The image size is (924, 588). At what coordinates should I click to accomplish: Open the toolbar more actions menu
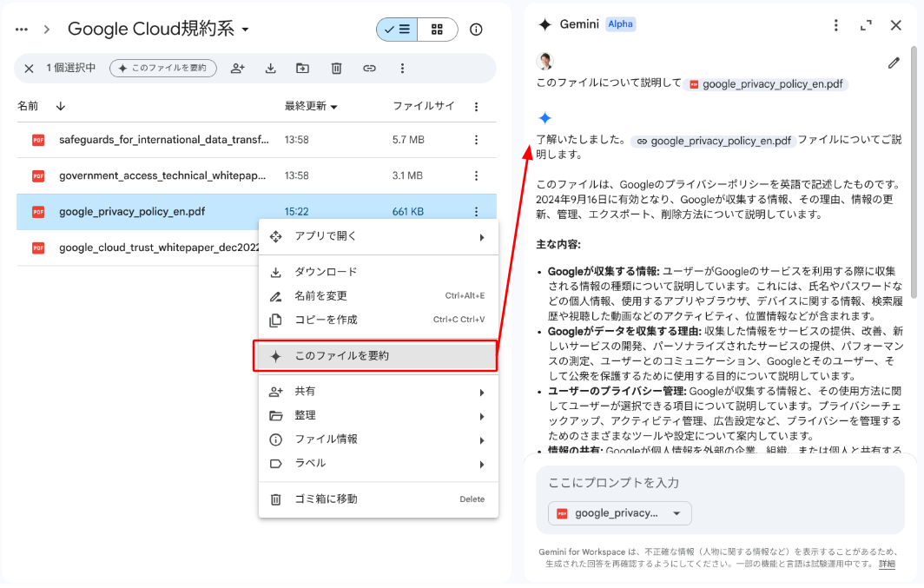(x=402, y=69)
